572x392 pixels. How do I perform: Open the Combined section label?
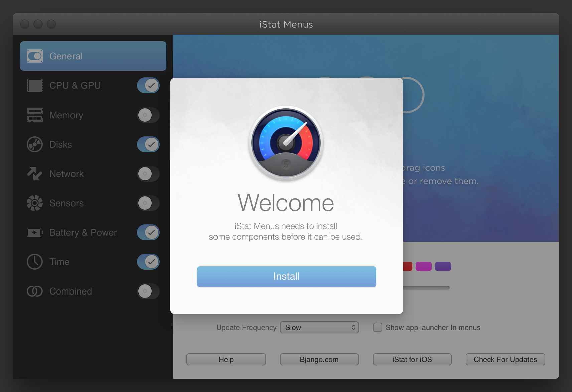click(70, 291)
